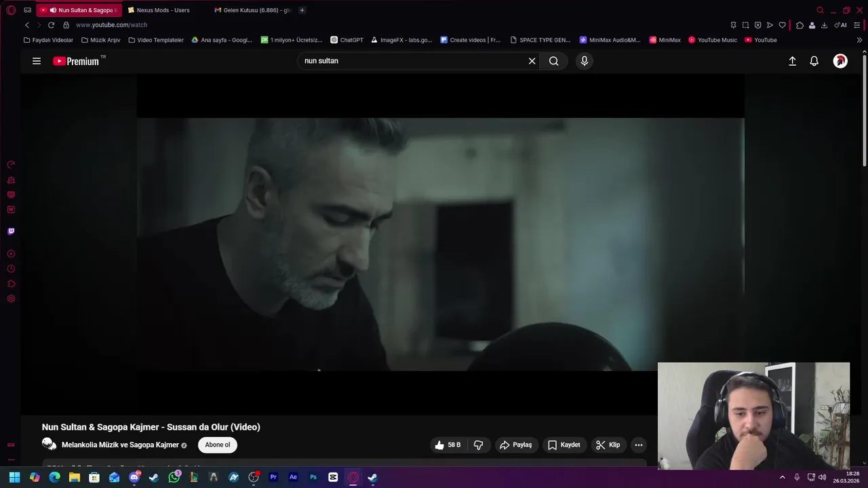Image resolution: width=868 pixels, height=488 pixels.
Task: Clear the search box with the X
Action: [x=532, y=61]
